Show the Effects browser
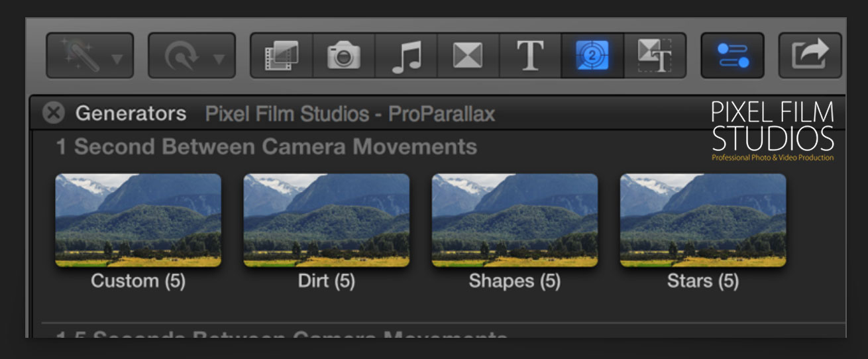The height and width of the screenshot is (359, 868). click(x=282, y=56)
